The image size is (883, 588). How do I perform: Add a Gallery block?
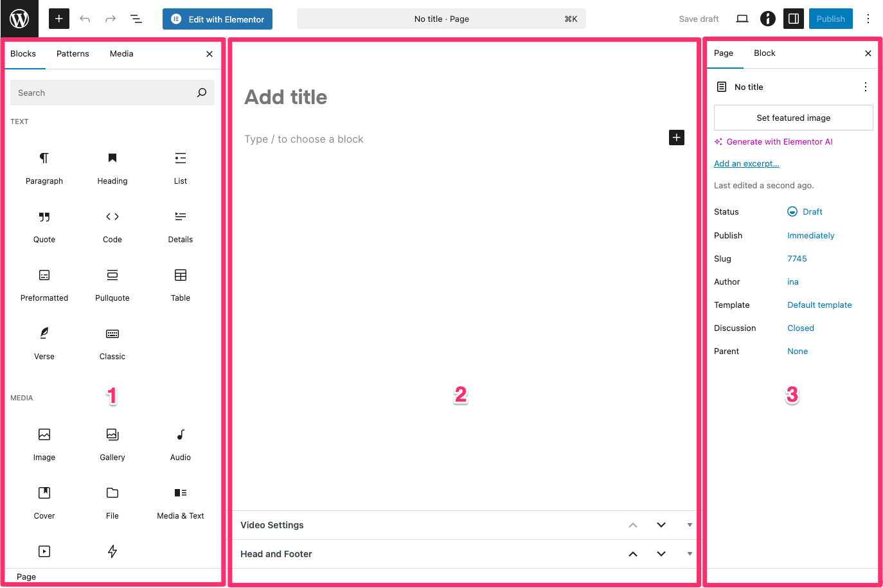tap(112, 443)
